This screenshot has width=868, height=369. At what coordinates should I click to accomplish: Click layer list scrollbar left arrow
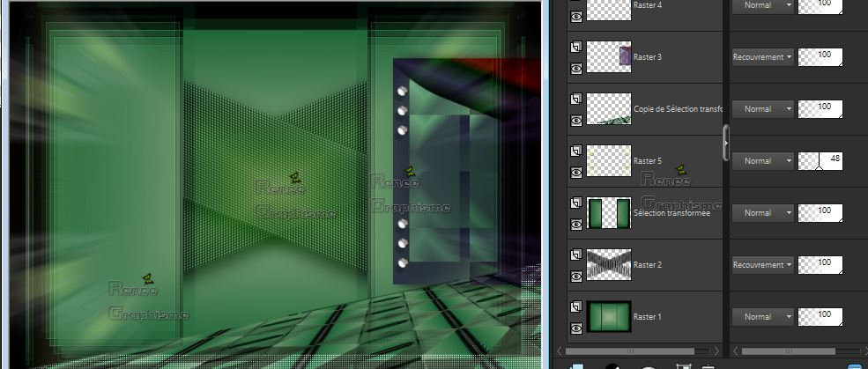point(560,351)
